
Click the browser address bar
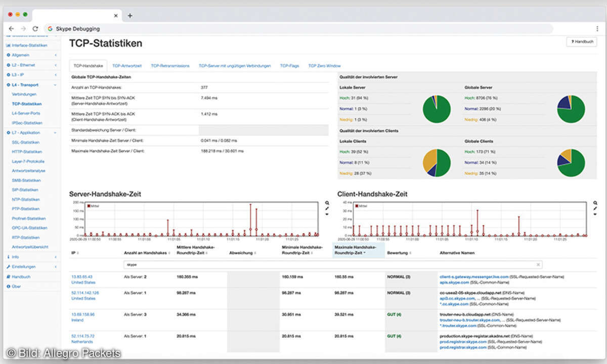(x=299, y=29)
